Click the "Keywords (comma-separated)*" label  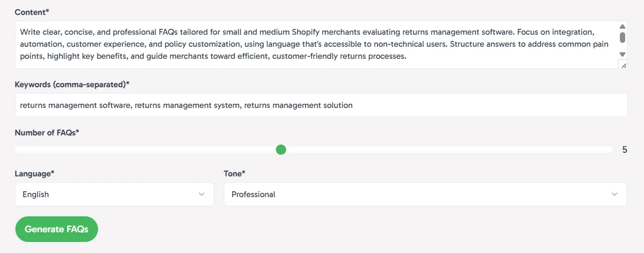(72, 84)
